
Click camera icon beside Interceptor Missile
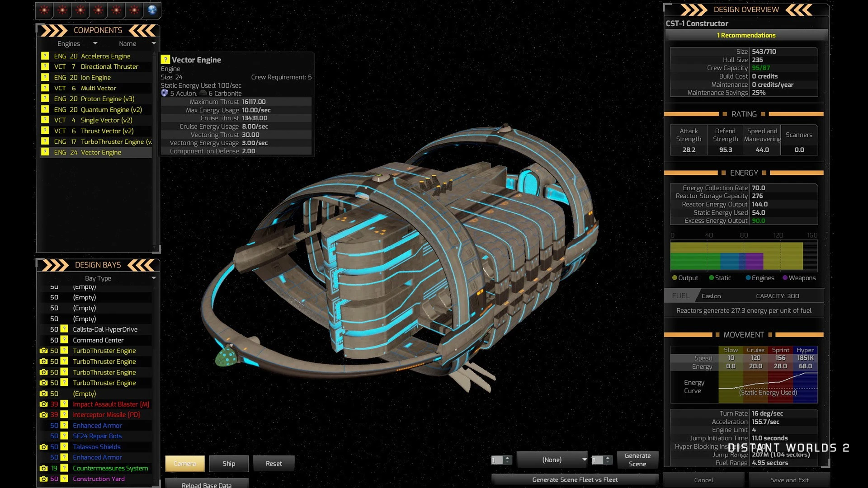click(x=43, y=415)
